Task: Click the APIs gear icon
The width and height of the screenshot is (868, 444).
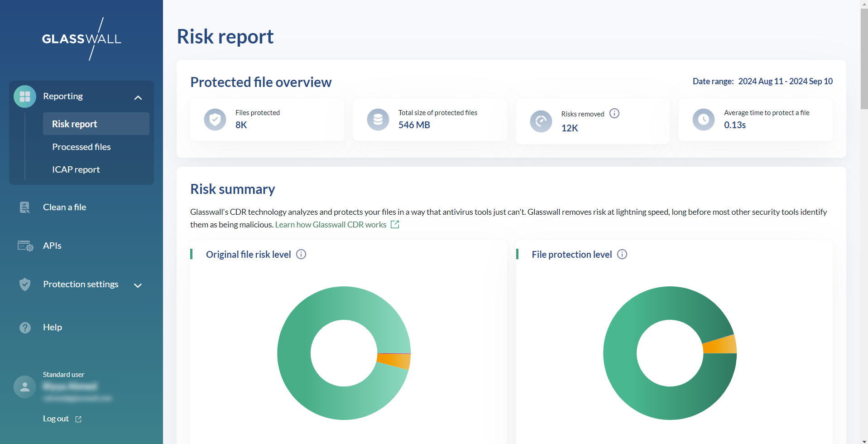Action: [x=25, y=246]
